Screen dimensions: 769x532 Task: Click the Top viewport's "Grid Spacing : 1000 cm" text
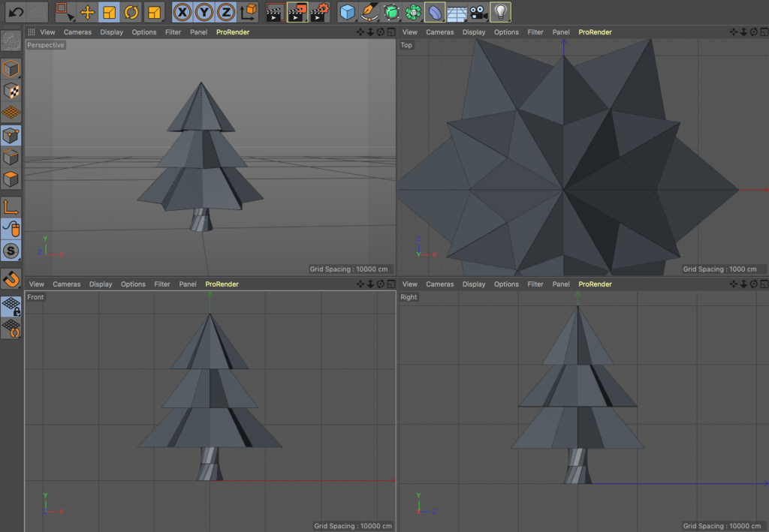719,269
